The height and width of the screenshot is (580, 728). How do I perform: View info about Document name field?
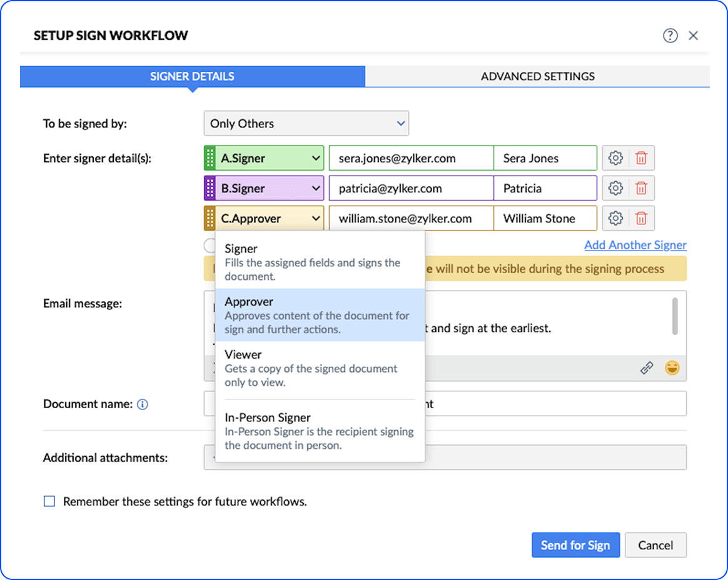[143, 404]
